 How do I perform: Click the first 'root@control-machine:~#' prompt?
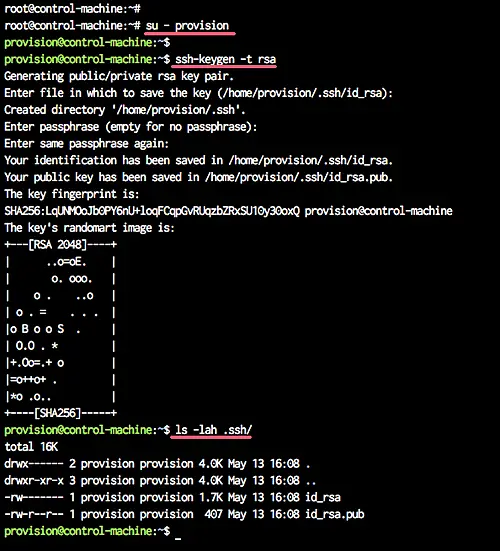tap(72, 9)
